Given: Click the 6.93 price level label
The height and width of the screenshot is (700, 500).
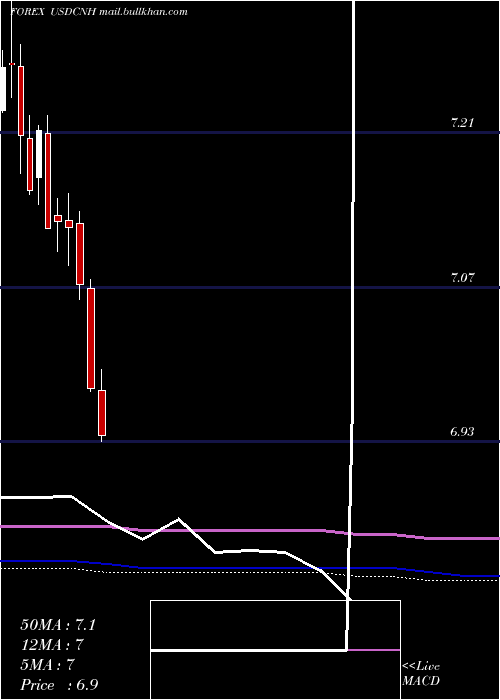Looking at the screenshot, I should pyautogui.click(x=461, y=432).
